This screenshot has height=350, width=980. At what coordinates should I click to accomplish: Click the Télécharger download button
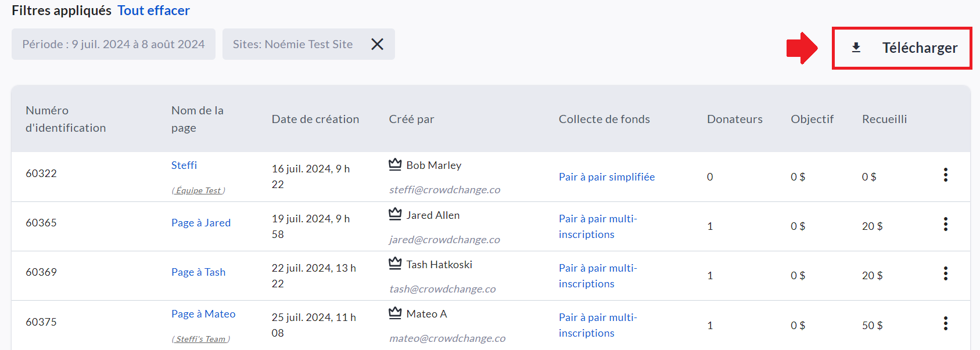[x=902, y=48]
